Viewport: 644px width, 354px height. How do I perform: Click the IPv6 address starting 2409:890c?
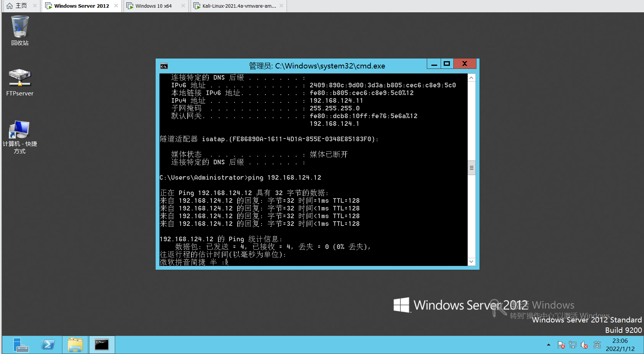tap(383, 85)
